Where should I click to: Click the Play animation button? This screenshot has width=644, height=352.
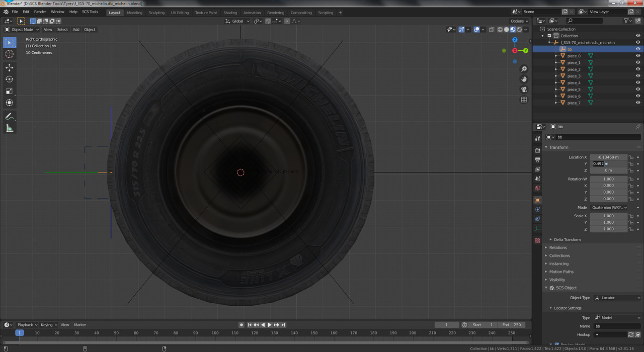pos(270,325)
